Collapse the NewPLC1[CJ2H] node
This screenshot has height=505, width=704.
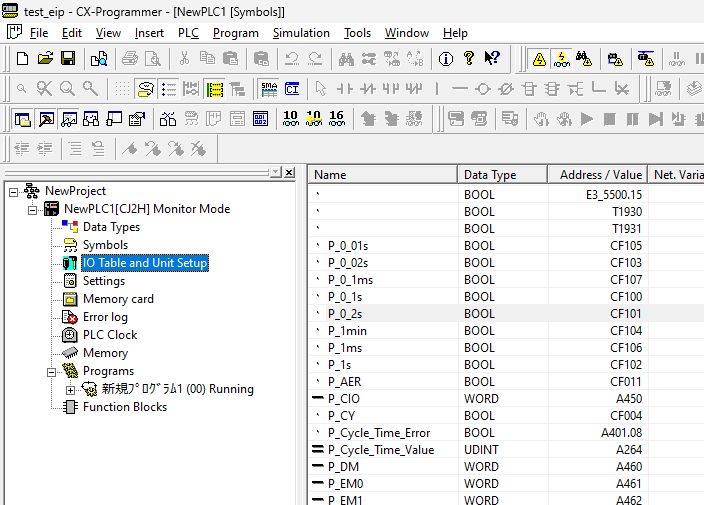point(32,210)
